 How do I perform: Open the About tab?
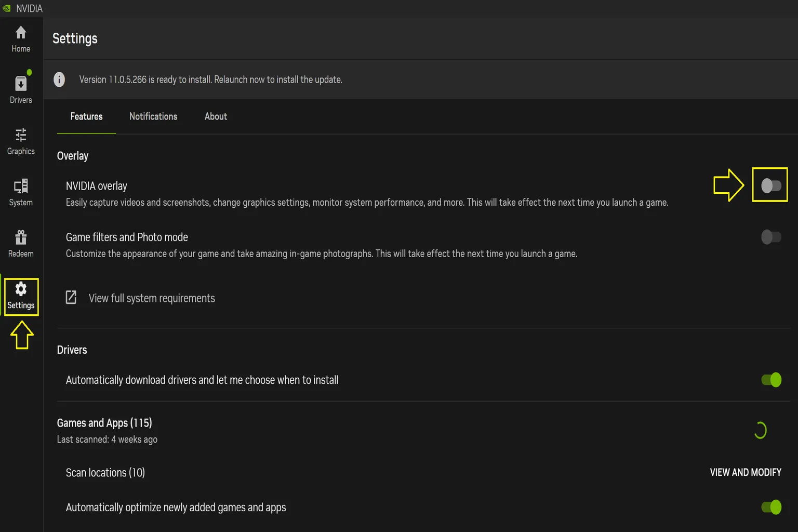[x=216, y=116]
